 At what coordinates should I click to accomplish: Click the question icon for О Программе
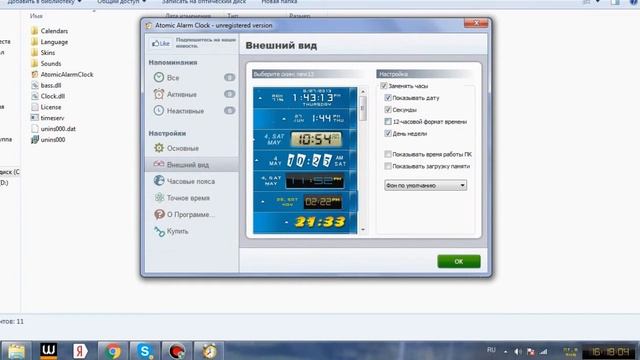pos(159,214)
